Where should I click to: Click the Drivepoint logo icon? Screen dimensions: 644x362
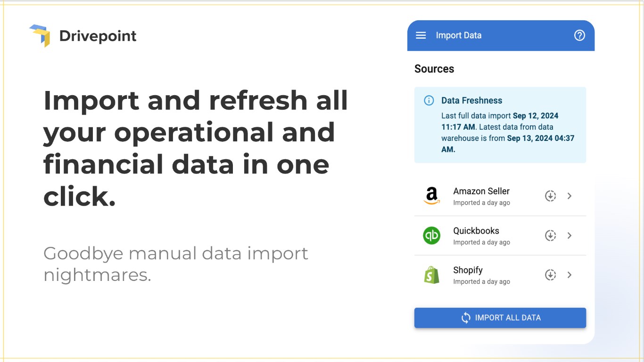point(41,35)
